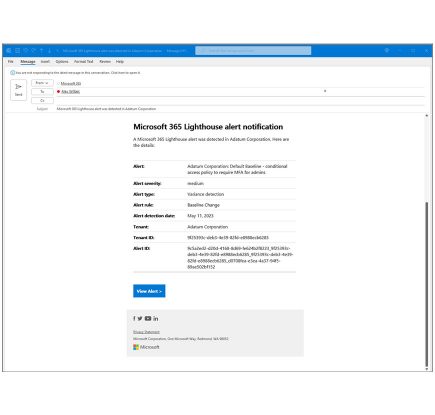This screenshot has height=415, width=435.
Task: Click the empty Cc input field
Action: pos(240,100)
